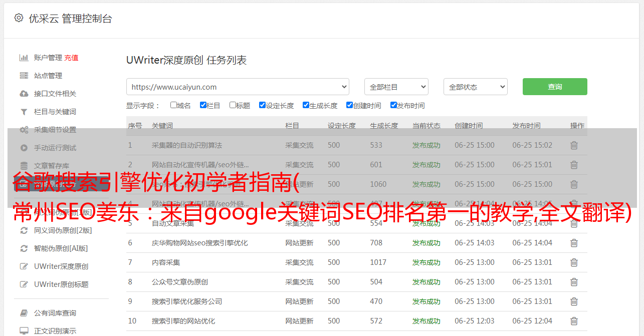Click the 06-25 12:04 publish time
Screen dimensions: 644x336
[532, 321]
